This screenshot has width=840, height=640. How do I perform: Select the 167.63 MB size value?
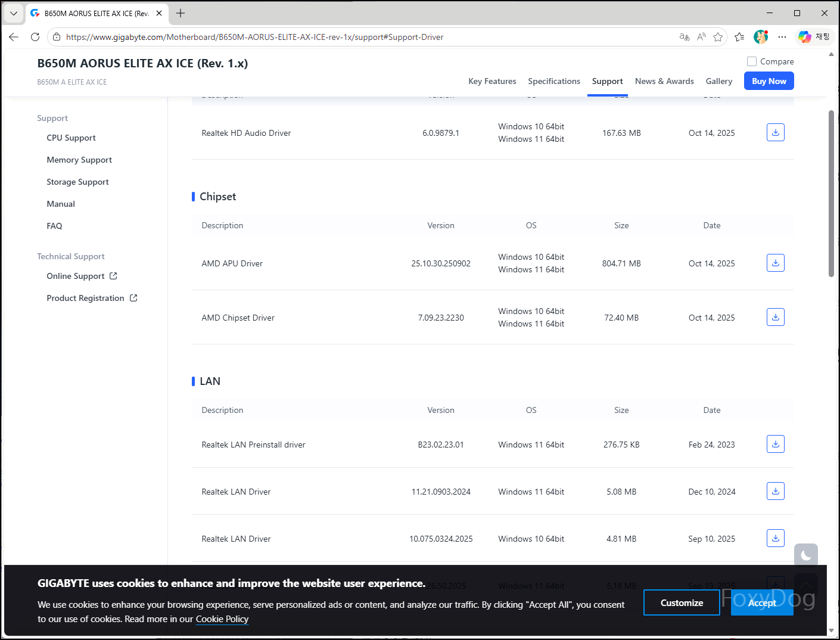(621, 133)
